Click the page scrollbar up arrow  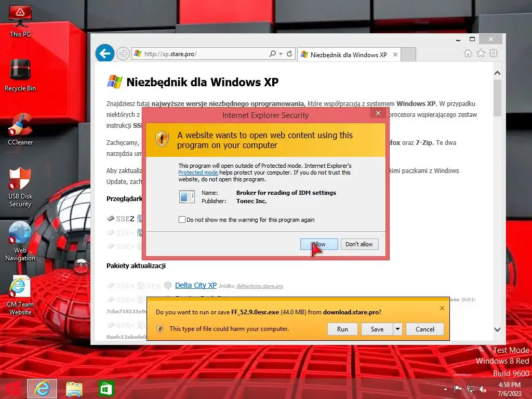(x=497, y=73)
